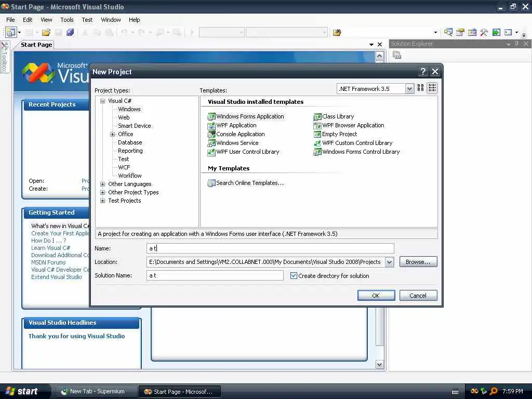Viewport: 532px width, 399px height.
Task: Select Empty Project template
Action: point(335,134)
